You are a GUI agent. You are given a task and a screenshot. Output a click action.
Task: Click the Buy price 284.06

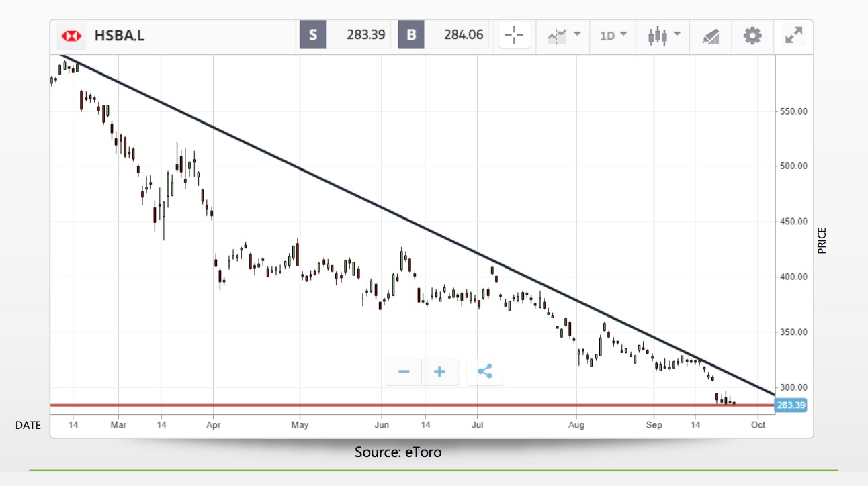[462, 36]
